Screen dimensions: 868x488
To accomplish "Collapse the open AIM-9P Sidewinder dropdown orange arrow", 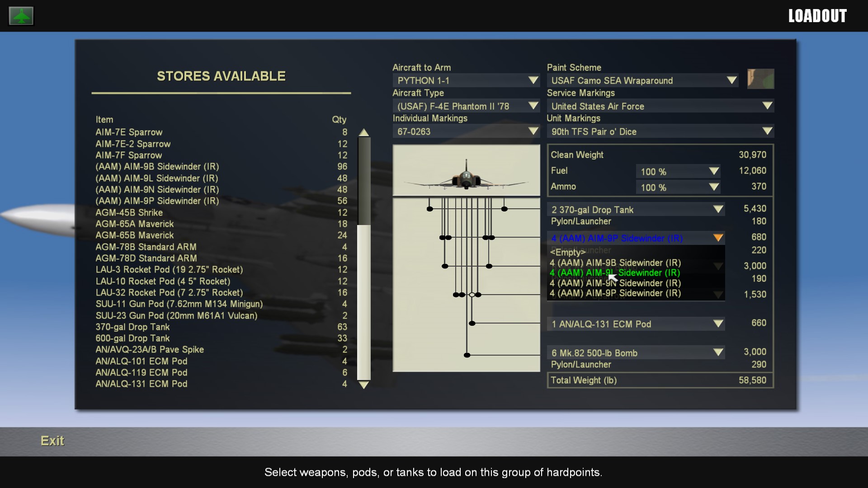I will click(x=718, y=238).
